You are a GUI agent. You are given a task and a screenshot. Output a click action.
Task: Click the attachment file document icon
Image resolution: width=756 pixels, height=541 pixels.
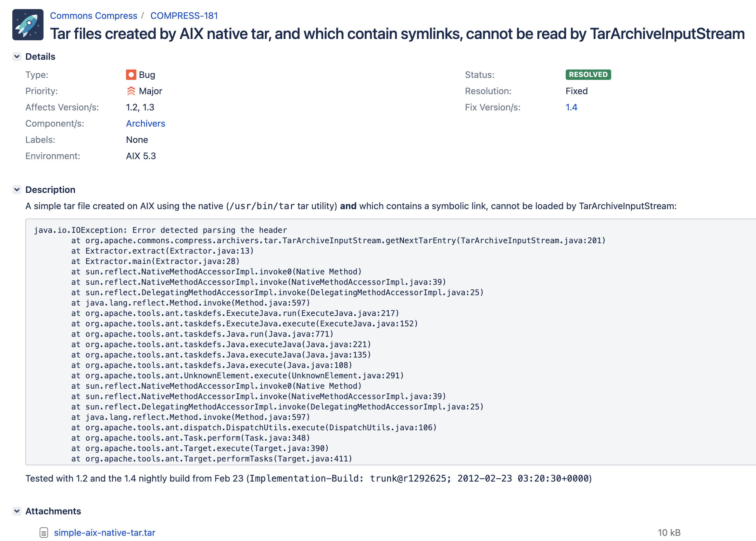tap(44, 532)
